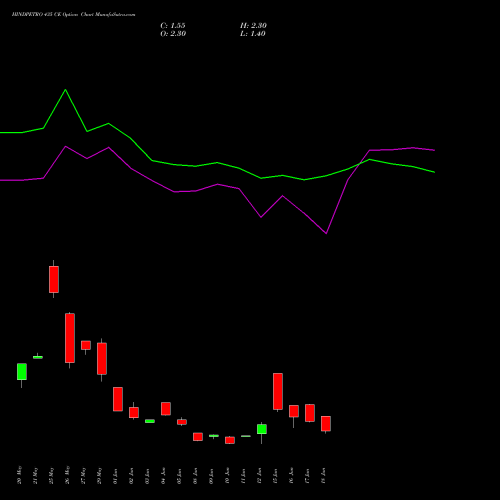The image size is (500, 500).
Task: Click the 29 May date label
Action: [99, 475]
